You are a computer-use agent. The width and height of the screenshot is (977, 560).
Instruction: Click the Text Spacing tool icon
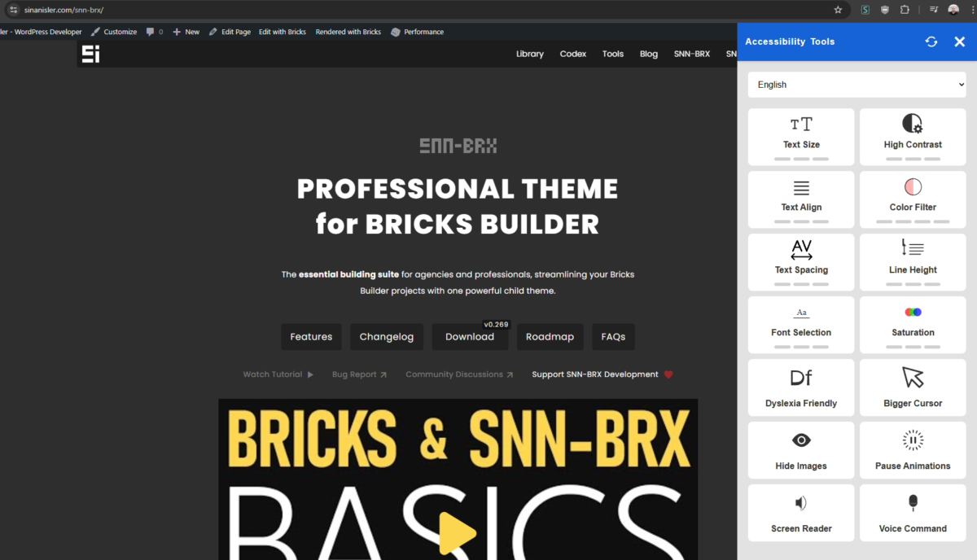pos(801,250)
